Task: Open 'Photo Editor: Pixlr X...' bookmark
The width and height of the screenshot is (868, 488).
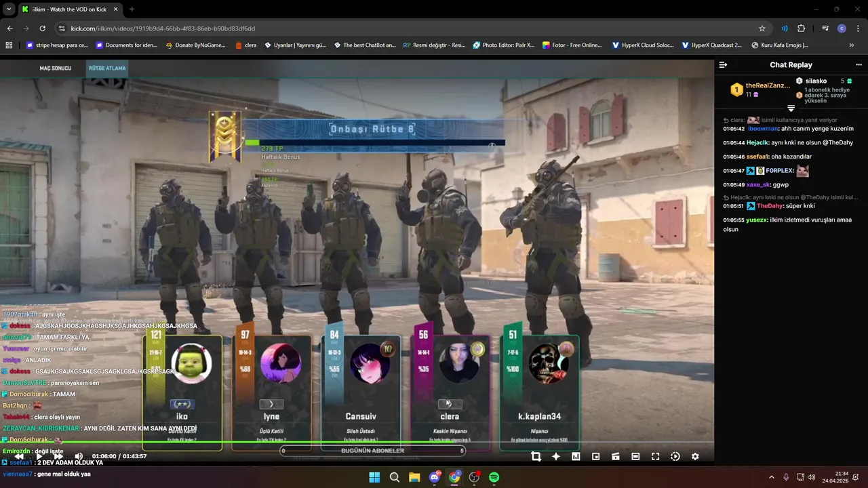Action: pos(504,45)
